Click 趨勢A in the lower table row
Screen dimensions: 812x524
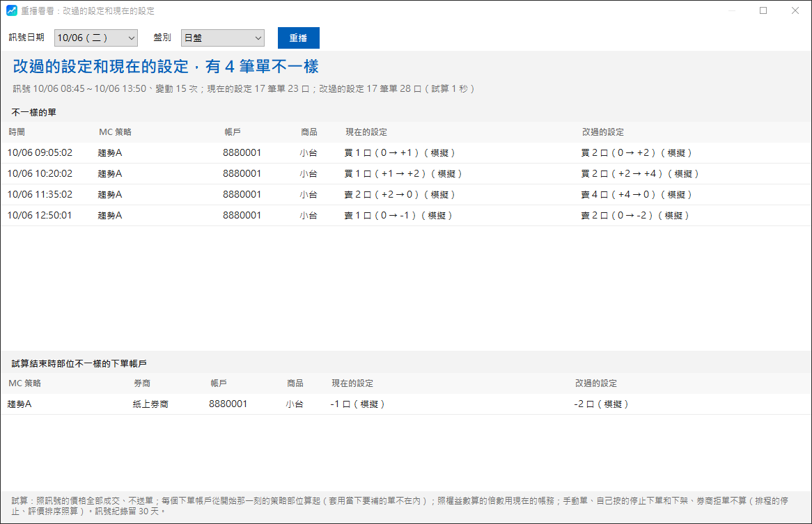(19, 404)
